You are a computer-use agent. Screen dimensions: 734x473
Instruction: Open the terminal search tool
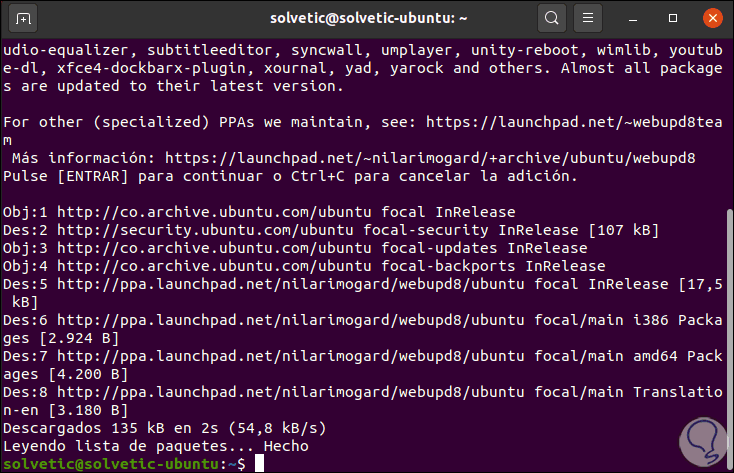click(552, 19)
